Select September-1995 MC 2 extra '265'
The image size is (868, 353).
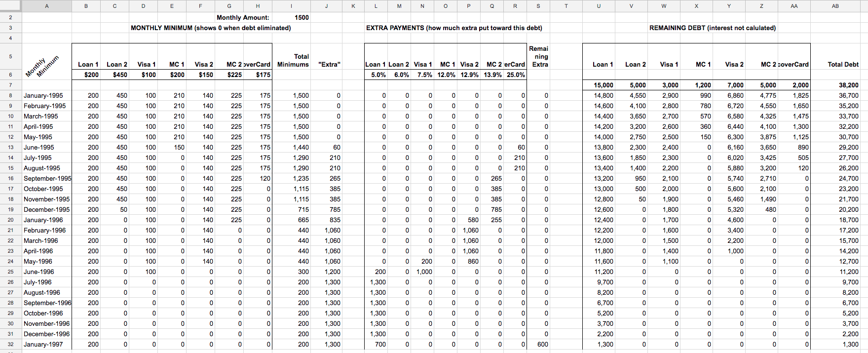point(492,178)
